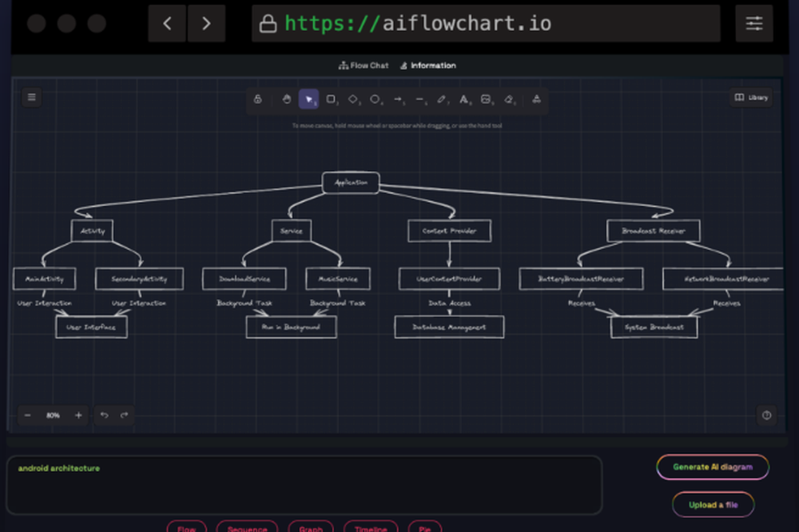The image size is (799, 532).
Task: Select the MainActivity node
Action: point(44,279)
